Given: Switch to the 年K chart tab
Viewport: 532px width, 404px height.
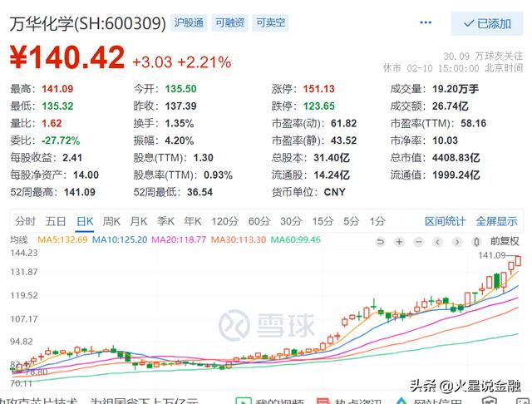Looking at the screenshot, I should point(193,221).
